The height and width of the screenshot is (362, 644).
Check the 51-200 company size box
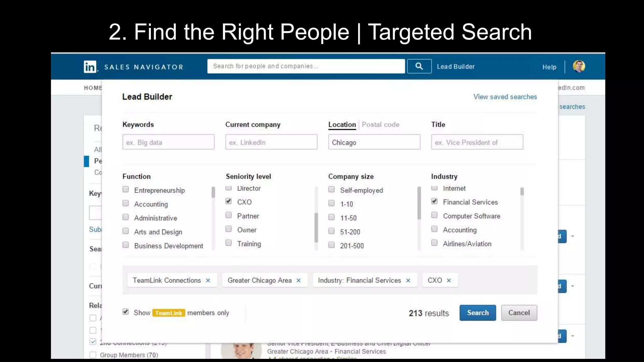331,231
